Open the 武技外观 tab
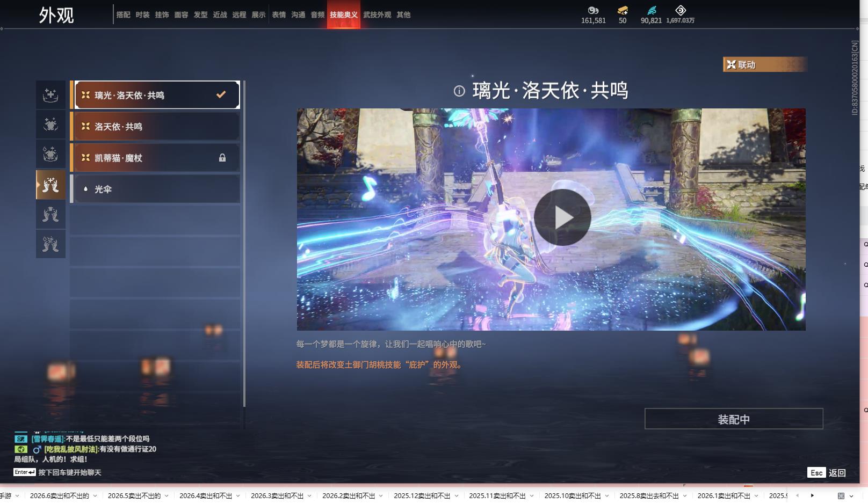Image resolution: width=868 pixels, height=504 pixels. 377,15
